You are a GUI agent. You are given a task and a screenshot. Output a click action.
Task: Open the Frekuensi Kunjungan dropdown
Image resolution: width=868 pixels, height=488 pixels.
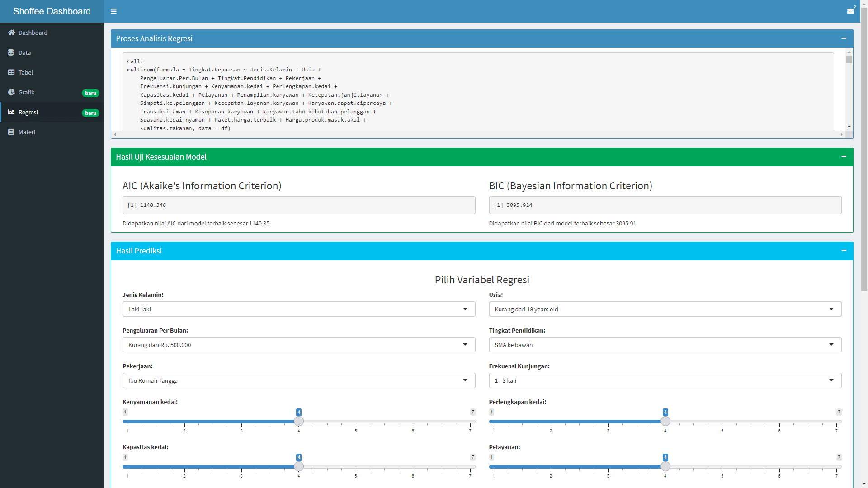coord(665,380)
